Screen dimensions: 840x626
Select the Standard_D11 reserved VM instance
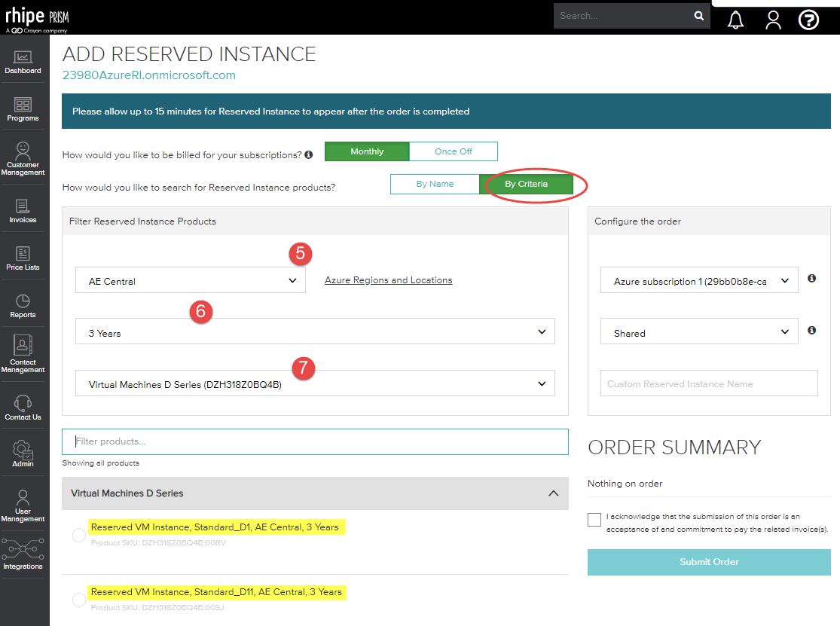(78, 600)
